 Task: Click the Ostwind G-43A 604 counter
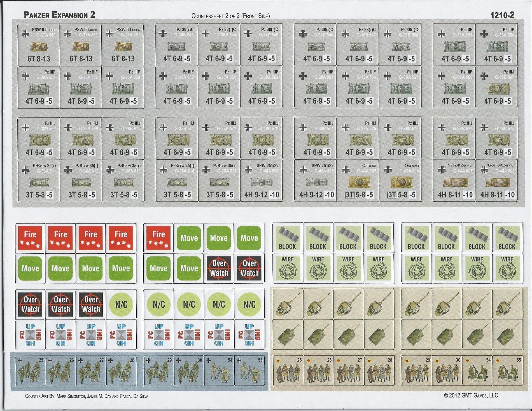(x=401, y=181)
